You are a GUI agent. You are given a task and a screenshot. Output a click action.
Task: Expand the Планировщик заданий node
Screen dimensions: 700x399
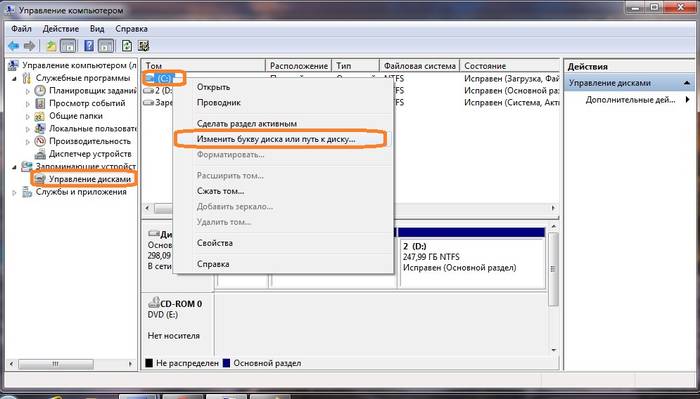[x=28, y=91]
